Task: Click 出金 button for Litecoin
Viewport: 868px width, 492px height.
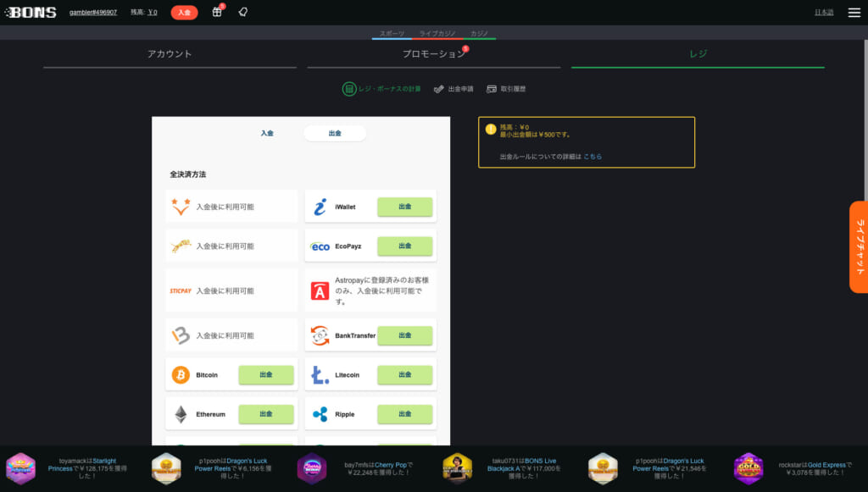Action: 404,375
